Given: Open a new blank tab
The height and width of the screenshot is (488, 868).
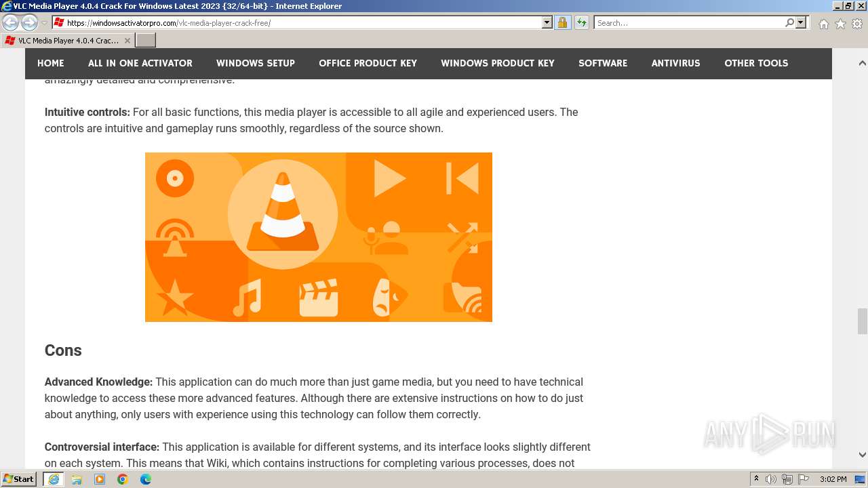Looking at the screenshot, I should tap(146, 41).
